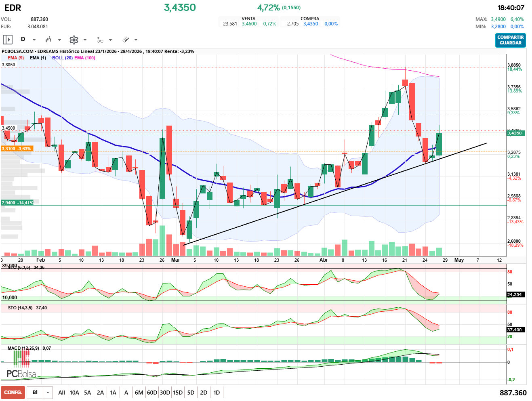
Task: Click the MIN value 3,2800
Action: point(498,27)
